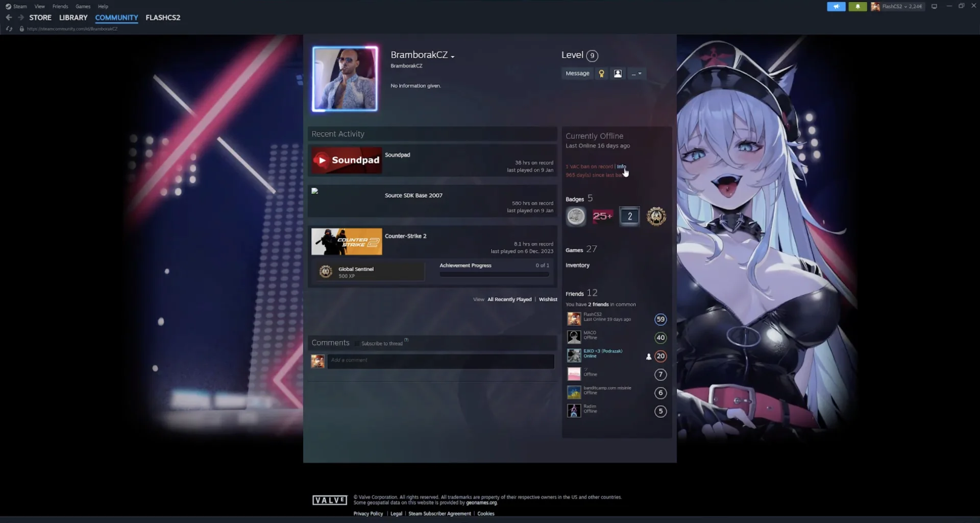Enable Subscribe to thread checkbox

click(x=357, y=344)
